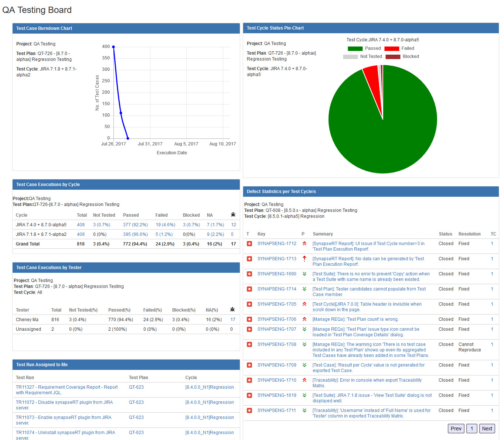Click the bug icon in Executions by Tester header
The width and height of the screenshot is (504, 440).
tap(232, 309)
